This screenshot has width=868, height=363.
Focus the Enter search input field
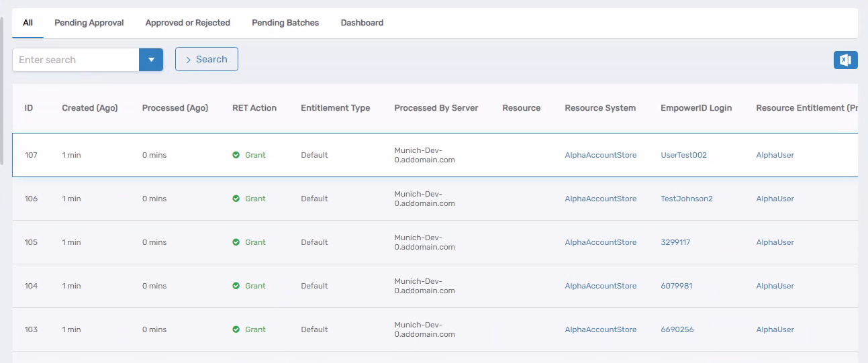(76, 60)
